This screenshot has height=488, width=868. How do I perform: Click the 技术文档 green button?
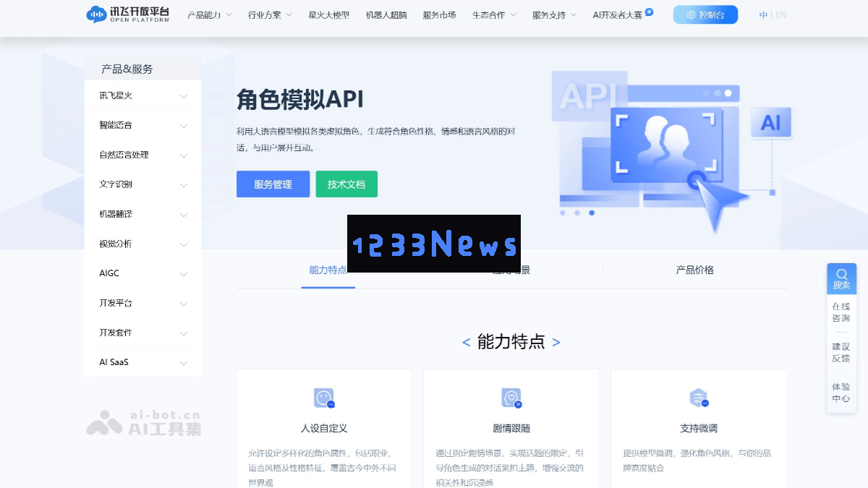tap(346, 184)
